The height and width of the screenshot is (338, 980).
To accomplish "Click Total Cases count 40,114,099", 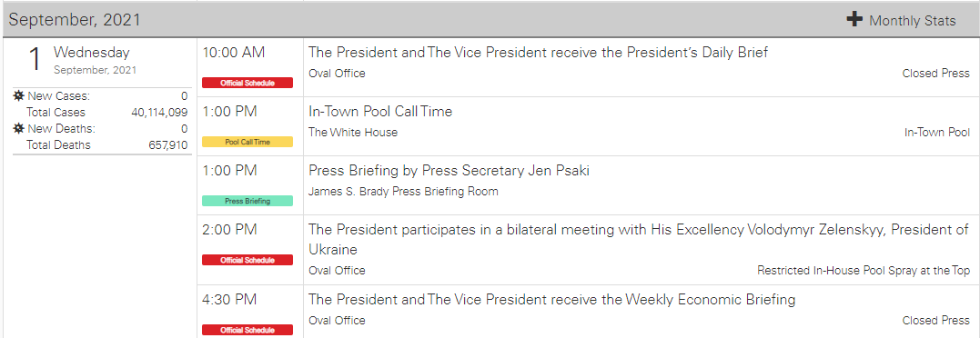I will pyautogui.click(x=159, y=113).
